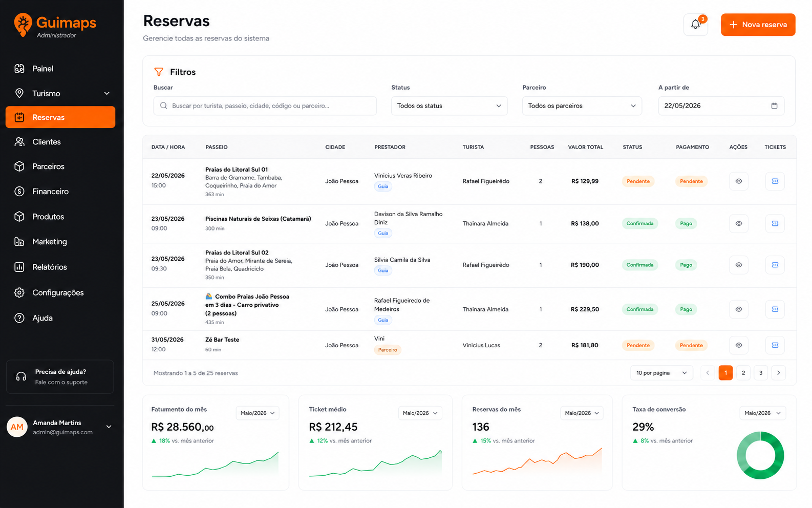Click the Painel dashboard icon
The image size is (812, 508).
(19, 69)
